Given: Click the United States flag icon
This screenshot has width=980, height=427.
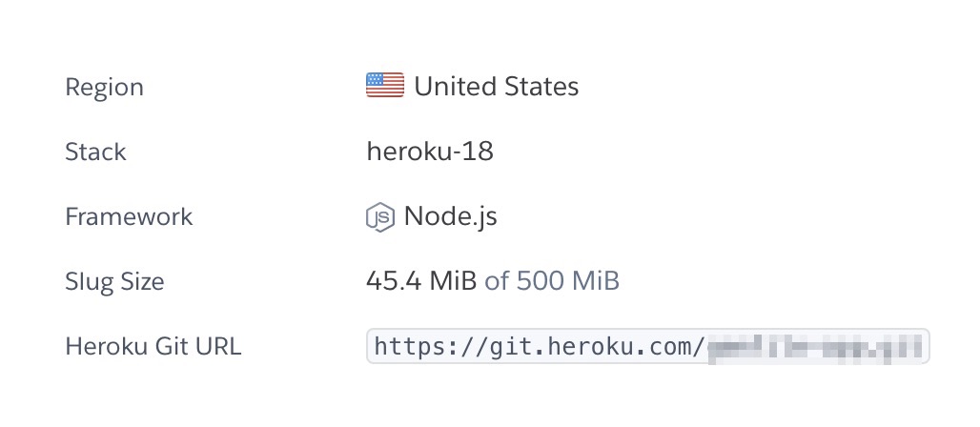Looking at the screenshot, I should pos(384,86).
